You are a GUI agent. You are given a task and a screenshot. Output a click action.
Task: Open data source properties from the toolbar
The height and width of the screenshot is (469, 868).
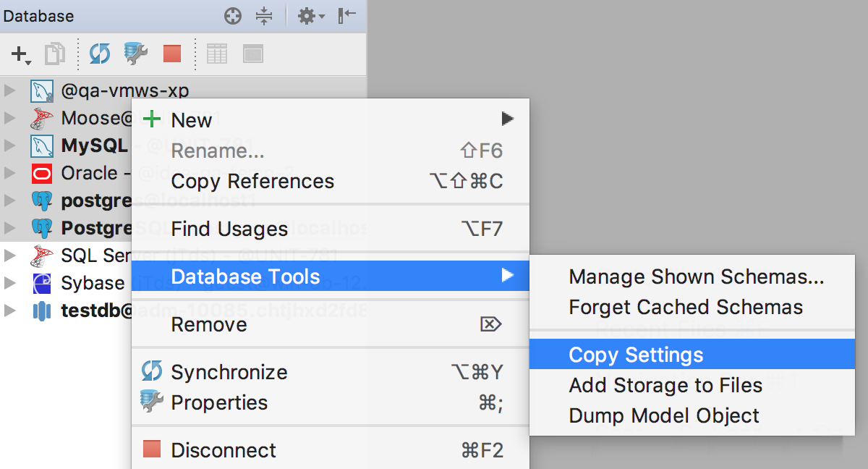pos(136,54)
